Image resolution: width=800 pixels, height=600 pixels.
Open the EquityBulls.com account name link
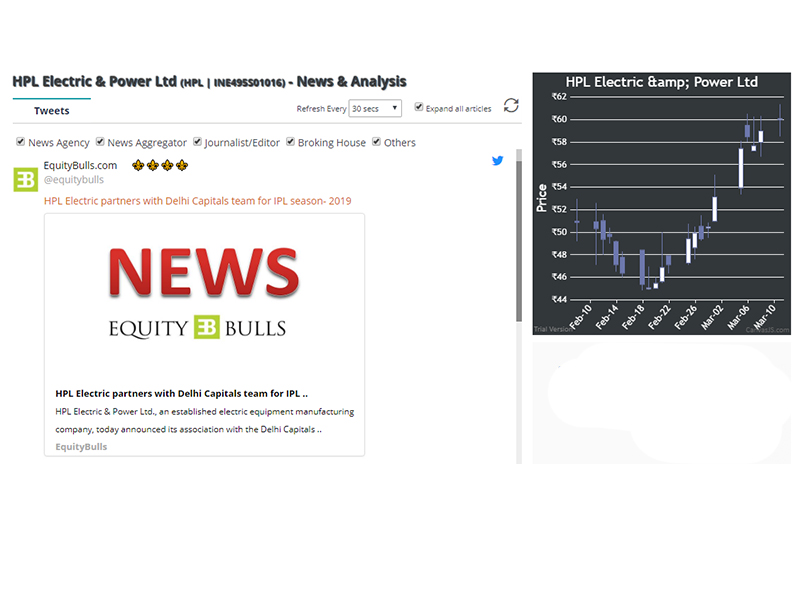[80, 165]
